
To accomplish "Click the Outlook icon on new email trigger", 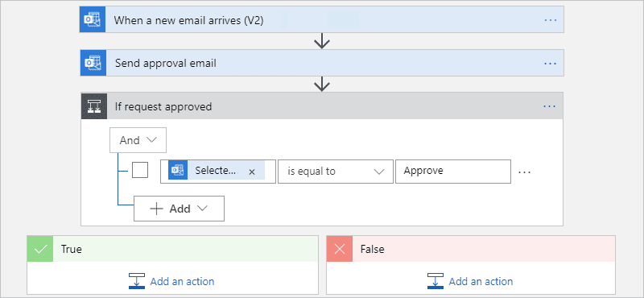I will pos(93,19).
